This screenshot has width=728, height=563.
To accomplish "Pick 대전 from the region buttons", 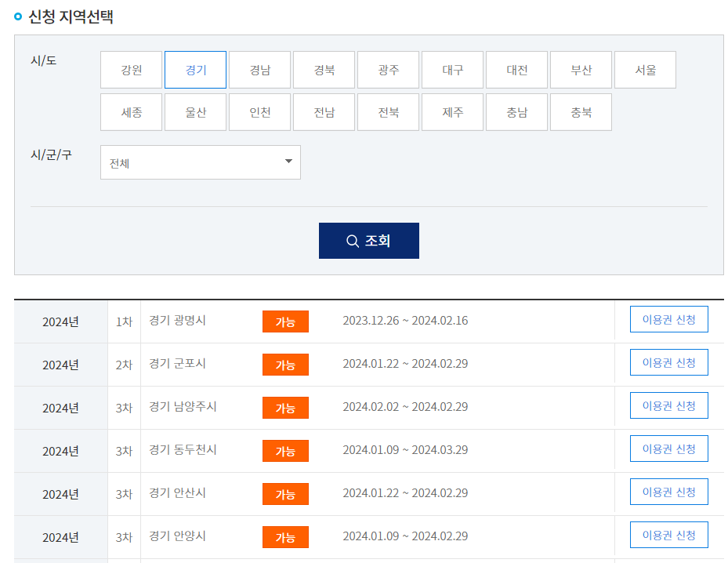I will click(516, 70).
